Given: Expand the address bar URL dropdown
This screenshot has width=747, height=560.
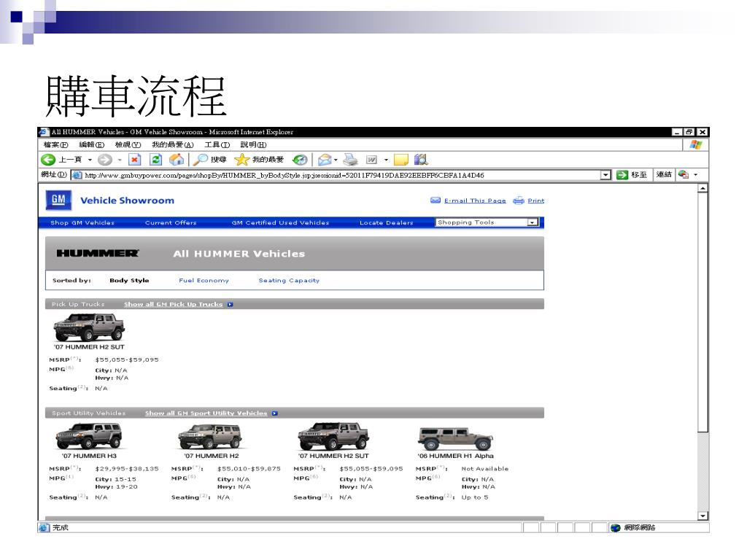Looking at the screenshot, I should click(x=605, y=175).
